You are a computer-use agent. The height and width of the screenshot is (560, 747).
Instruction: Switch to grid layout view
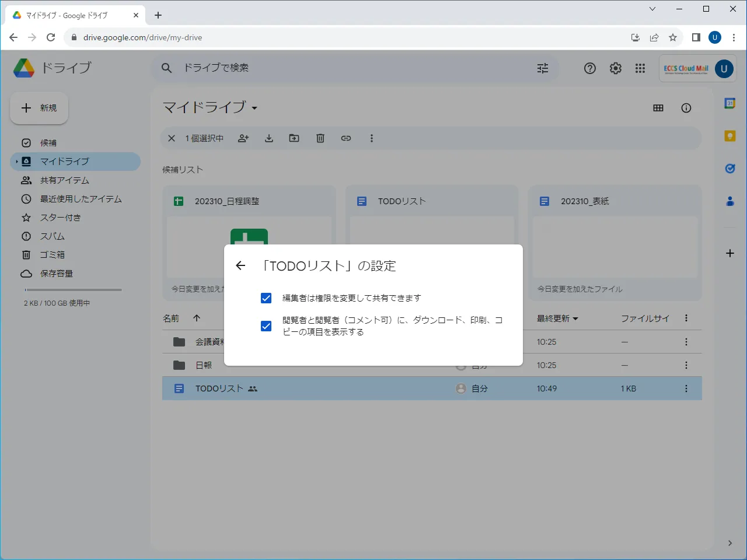point(658,108)
